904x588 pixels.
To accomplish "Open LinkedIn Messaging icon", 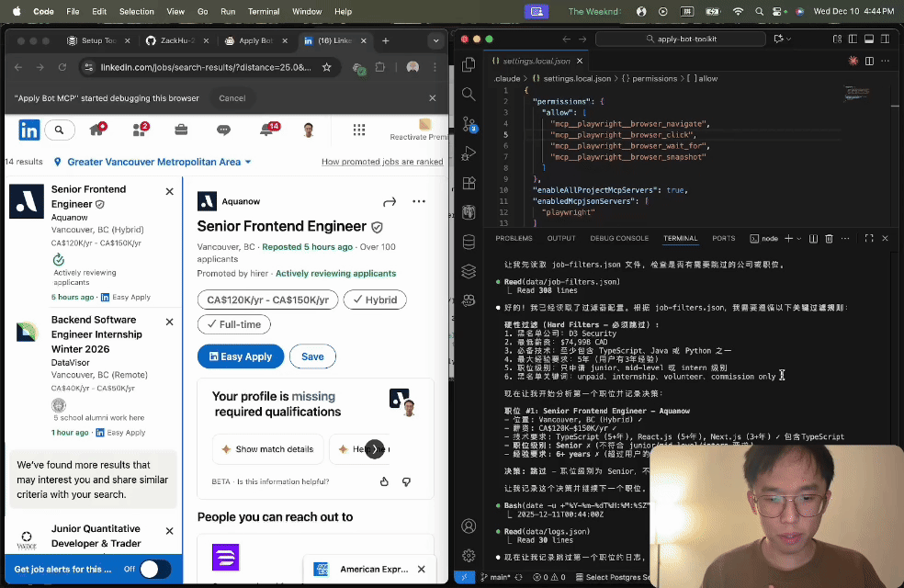I will [224, 130].
